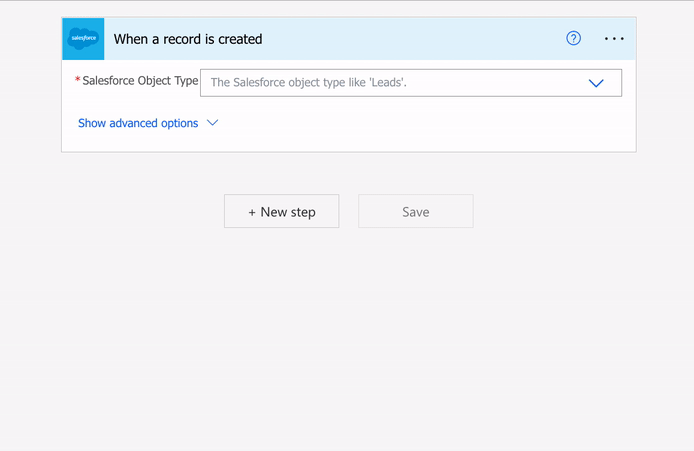This screenshot has height=451, width=694.
Task: Click empty canvas left of New step
Action: tap(130, 212)
